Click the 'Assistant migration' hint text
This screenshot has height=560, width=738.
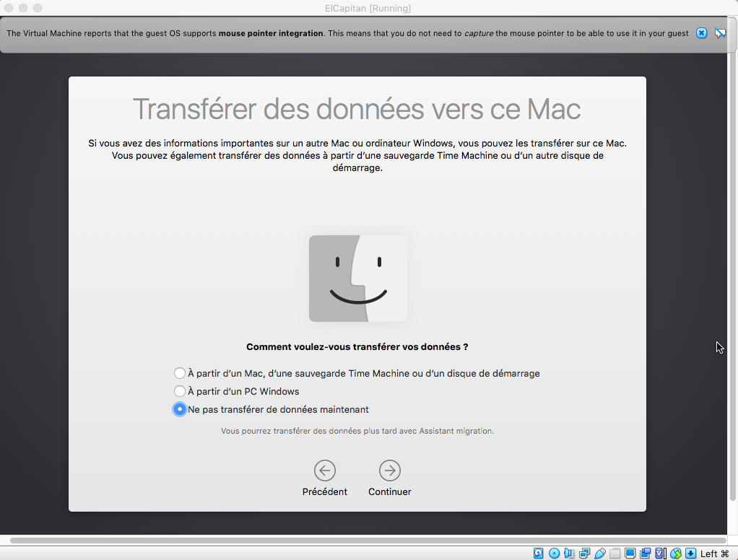357,431
